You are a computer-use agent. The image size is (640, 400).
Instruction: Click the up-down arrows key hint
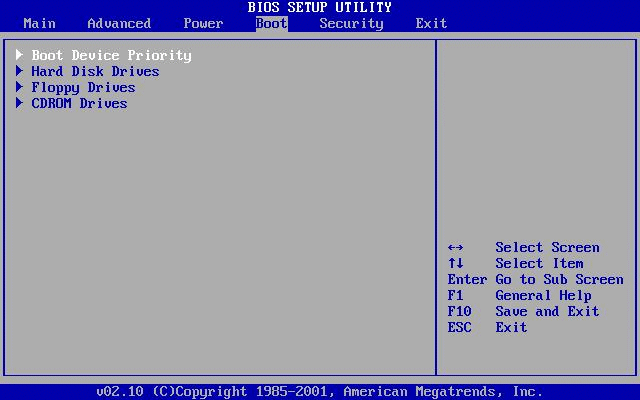pos(456,263)
